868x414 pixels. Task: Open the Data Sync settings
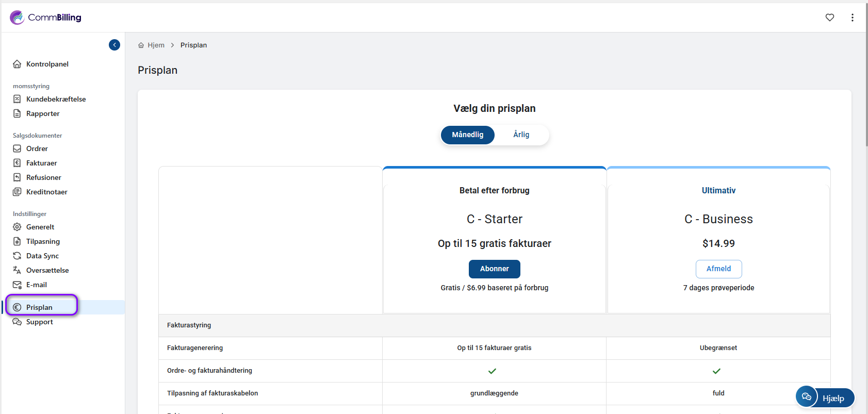[42, 256]
